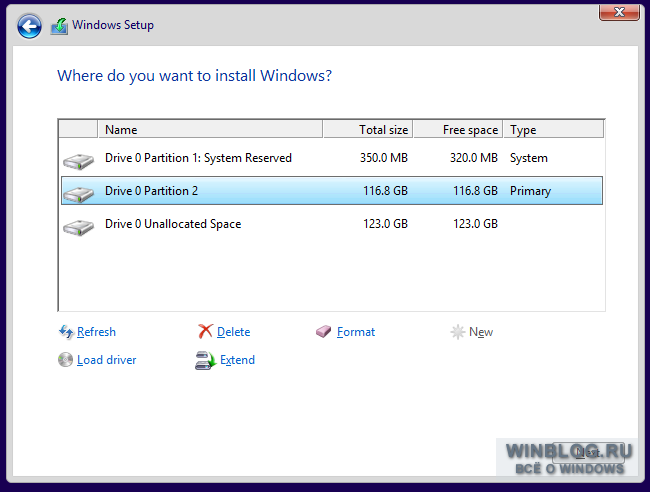The width and height of the screenshot is (650, 492).
Task: Click the Unallocated Space drive icon
Action: point(78,227)
